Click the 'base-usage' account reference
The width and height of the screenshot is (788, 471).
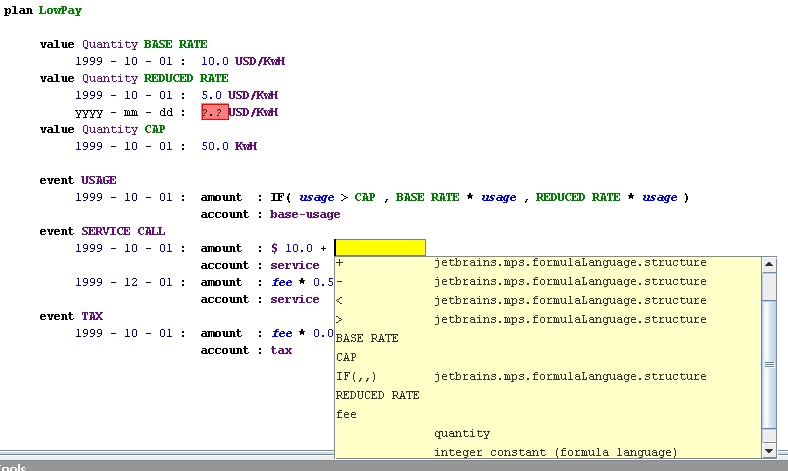pos(305,214)
